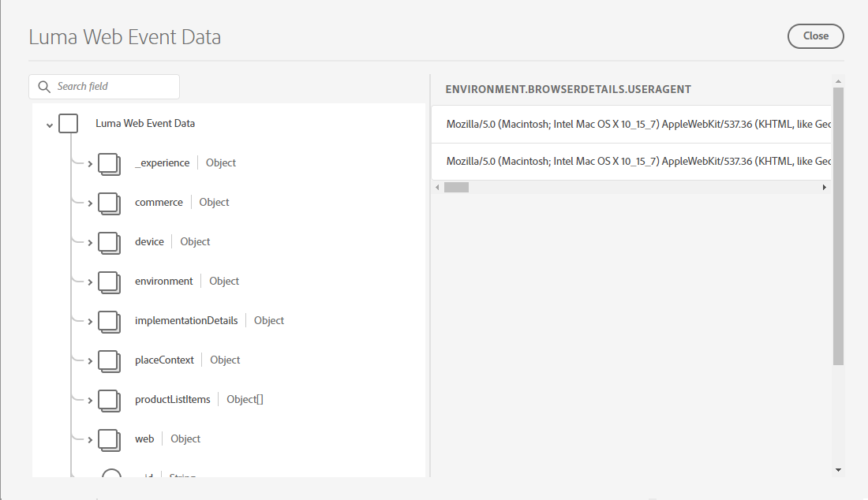Expand the placeContext object
Image resolution: width=868 pixels, height=500 pixels.
point(90,360)
